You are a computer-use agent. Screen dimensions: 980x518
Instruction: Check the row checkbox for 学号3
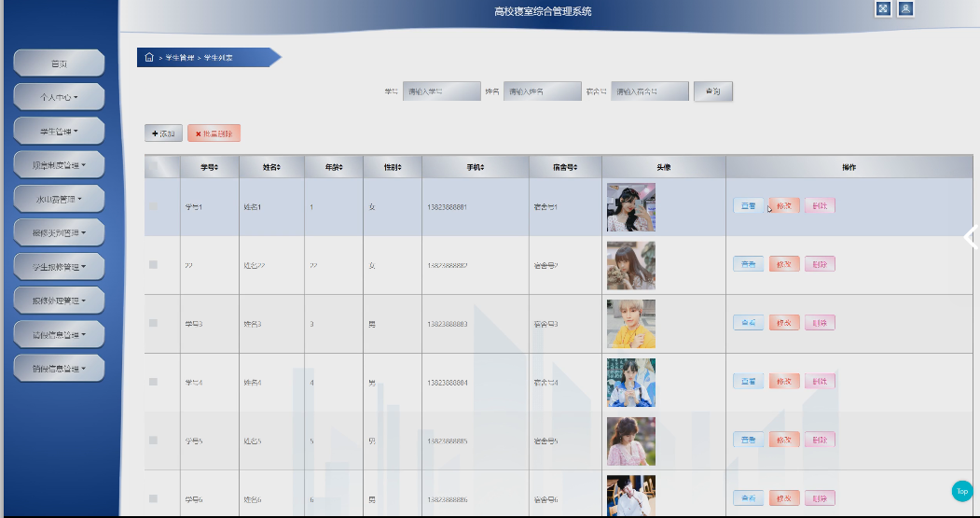[153, 323]
